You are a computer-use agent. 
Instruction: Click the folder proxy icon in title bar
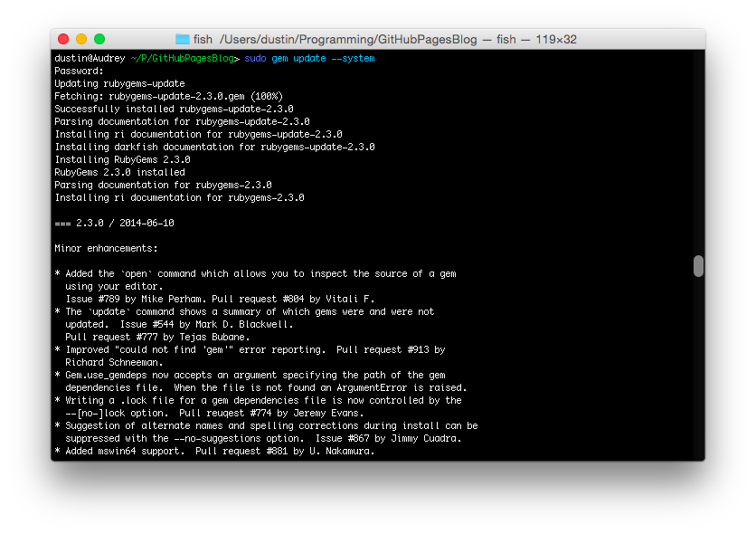coord(183,39)
